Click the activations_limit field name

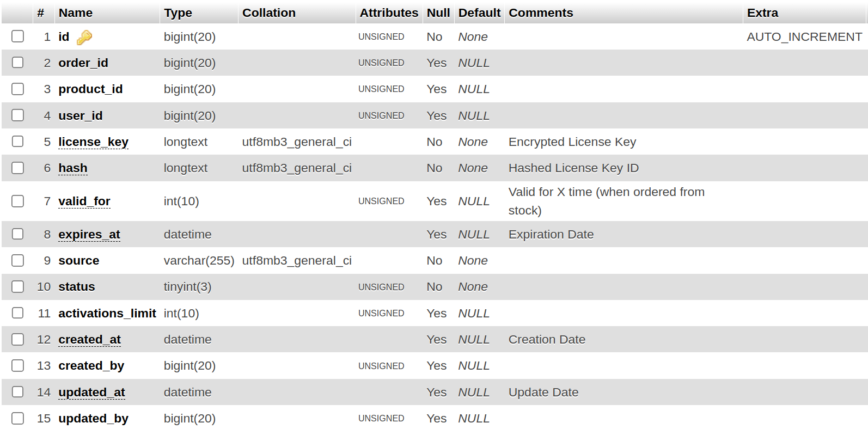click(x=107, y=314)
